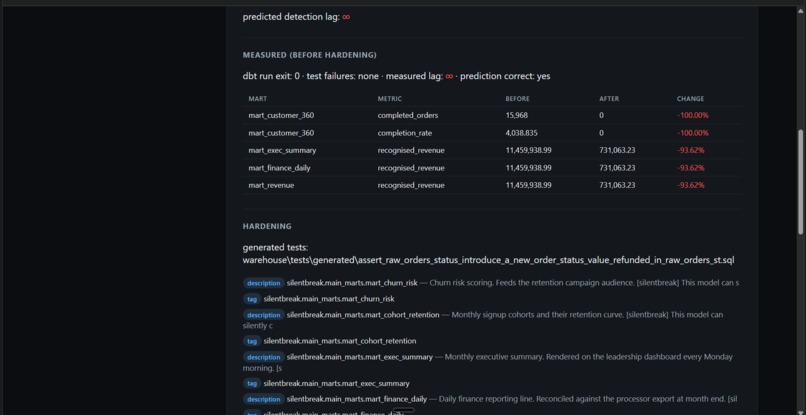Click -100.00% change for completion_rate
The image size is (806, 415).
[692, 133]
